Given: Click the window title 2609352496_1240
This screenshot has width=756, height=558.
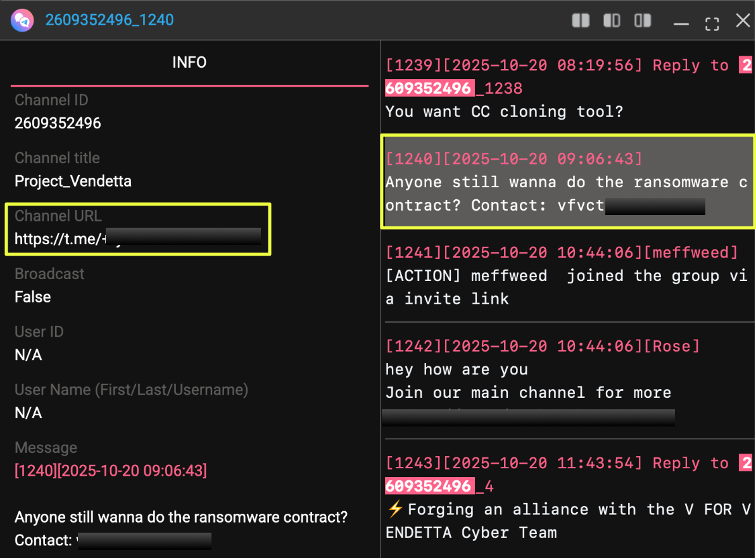Looking at the screenshot, I should 109,20.
